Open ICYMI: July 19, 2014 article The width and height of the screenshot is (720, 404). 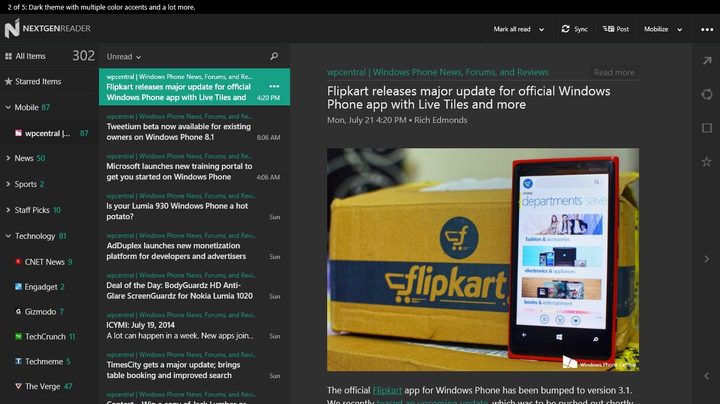[194, 326]
